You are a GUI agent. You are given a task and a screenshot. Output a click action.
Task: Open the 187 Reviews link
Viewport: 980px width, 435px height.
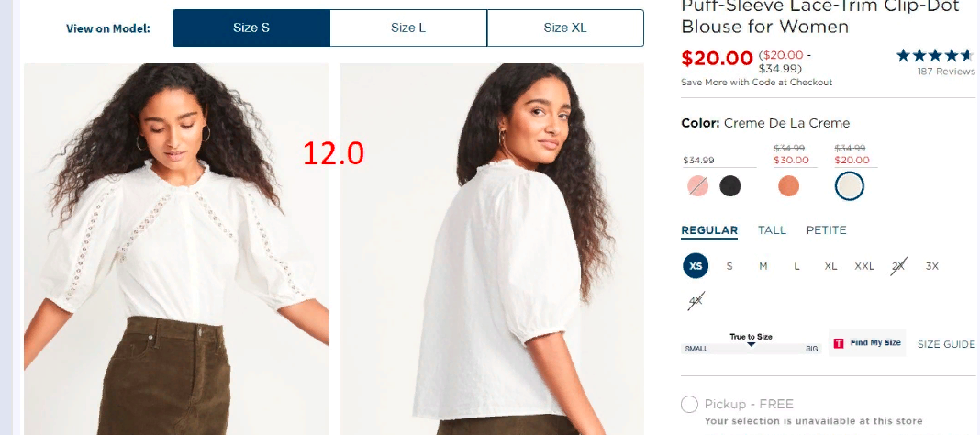click(x=946, y=72)
